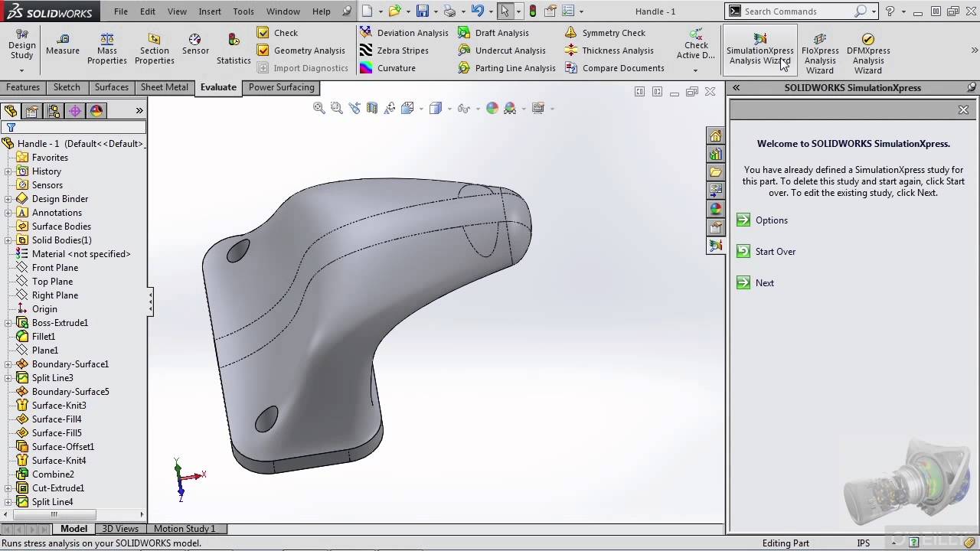The width and height of the screenshot is (980, 551).
Task: Run Symmetry Check
Action: pos(605,33)
